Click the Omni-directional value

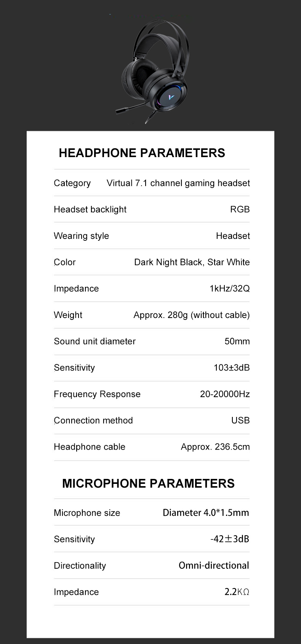point(213,566)
